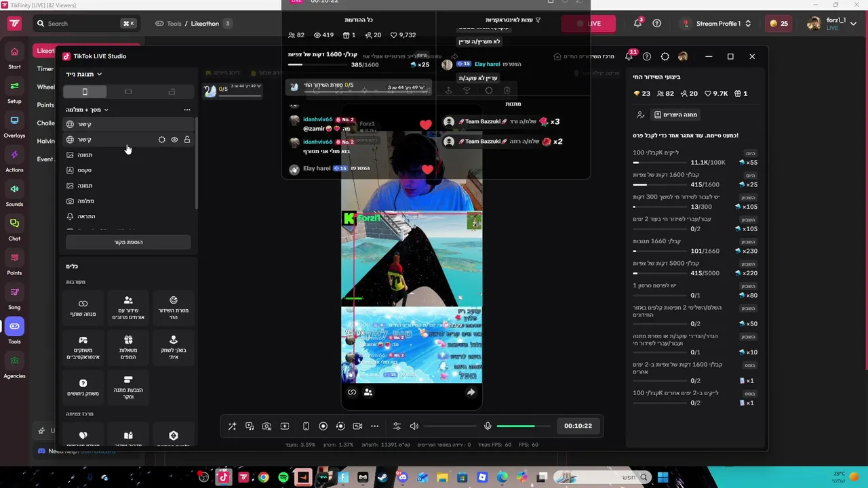Open Overlays in the TikFinity sidebar

(x=14, y=126)
